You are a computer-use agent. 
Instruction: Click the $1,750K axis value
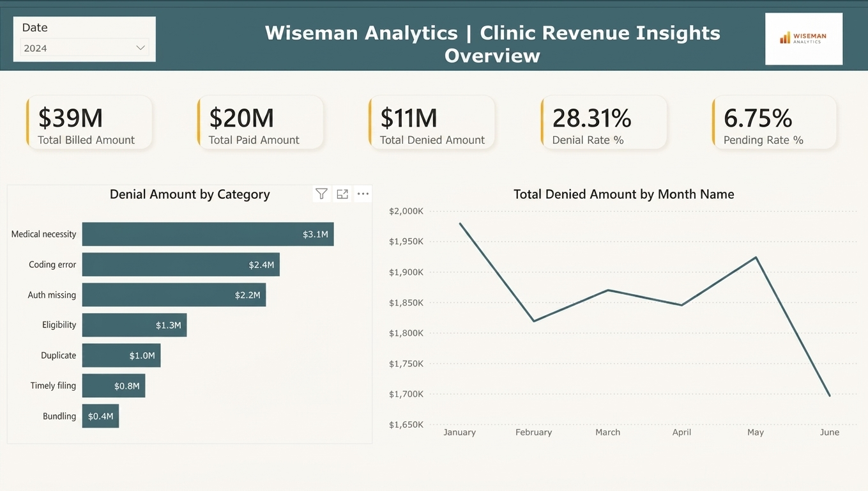pyautogui.click(x=406, y=364)
